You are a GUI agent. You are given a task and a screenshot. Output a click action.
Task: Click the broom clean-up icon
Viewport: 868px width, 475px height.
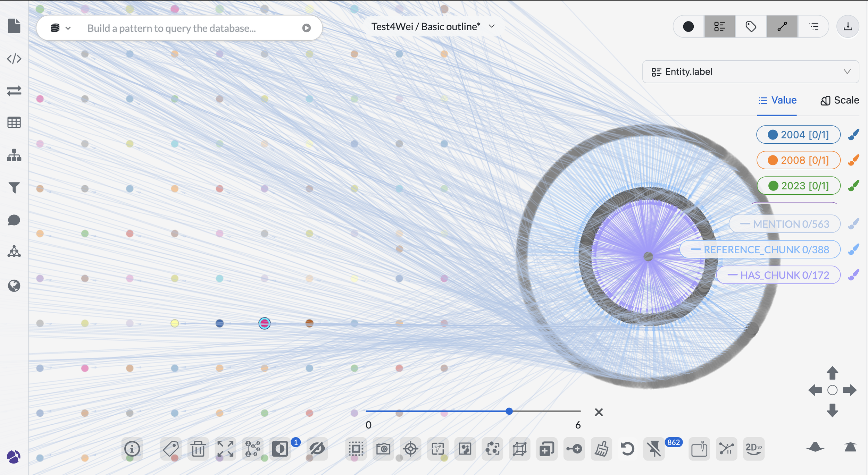pos(601,449)
